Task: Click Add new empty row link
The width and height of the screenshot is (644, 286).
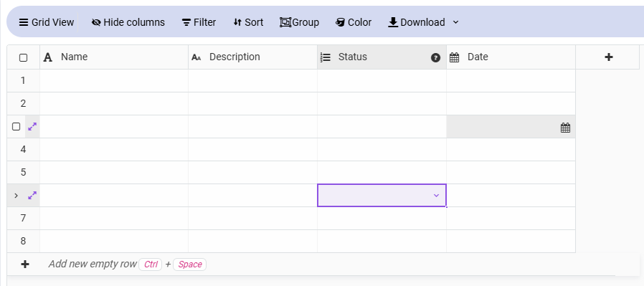Action: (x=93, y=264)
